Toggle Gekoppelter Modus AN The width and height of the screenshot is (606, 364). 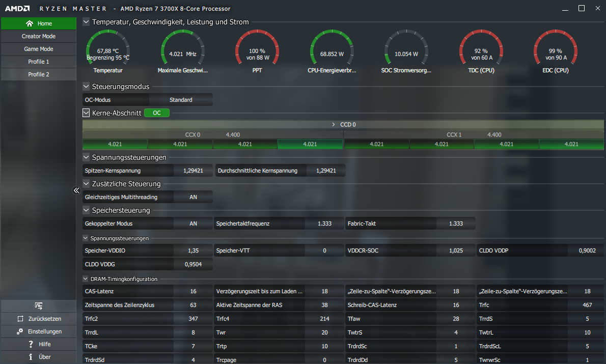click(193, 223)
